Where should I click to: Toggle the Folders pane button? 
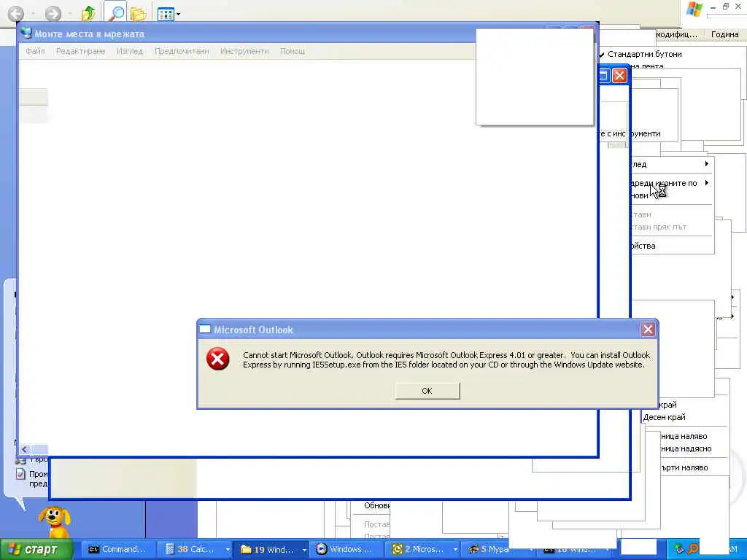pos(138,15)
